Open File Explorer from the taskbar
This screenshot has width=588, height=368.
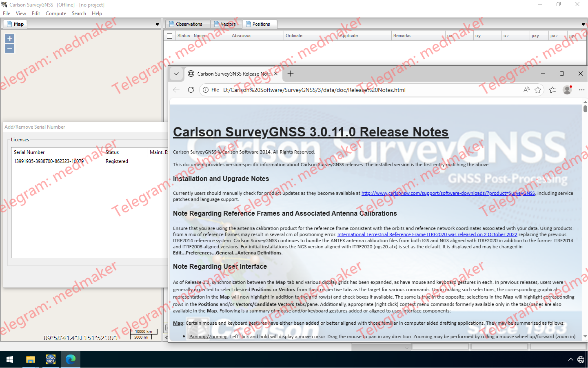tap(30, 359)
